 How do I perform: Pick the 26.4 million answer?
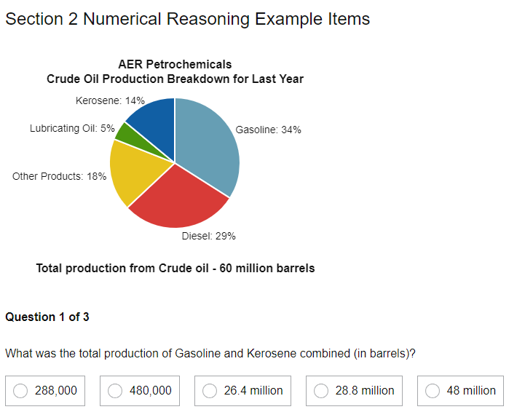tap(210, 391)
